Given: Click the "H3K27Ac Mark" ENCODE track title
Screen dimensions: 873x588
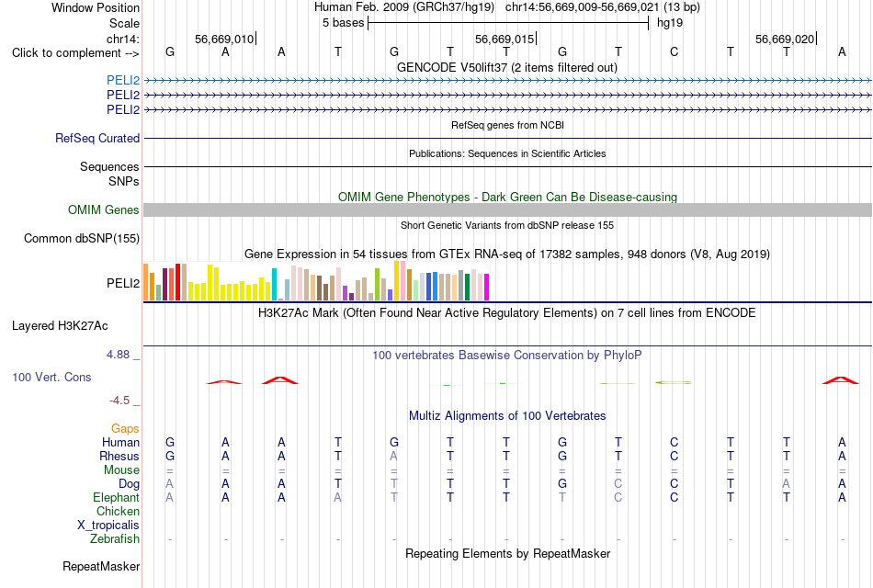Looking at the screenshot, I should (x=507, y=313).
